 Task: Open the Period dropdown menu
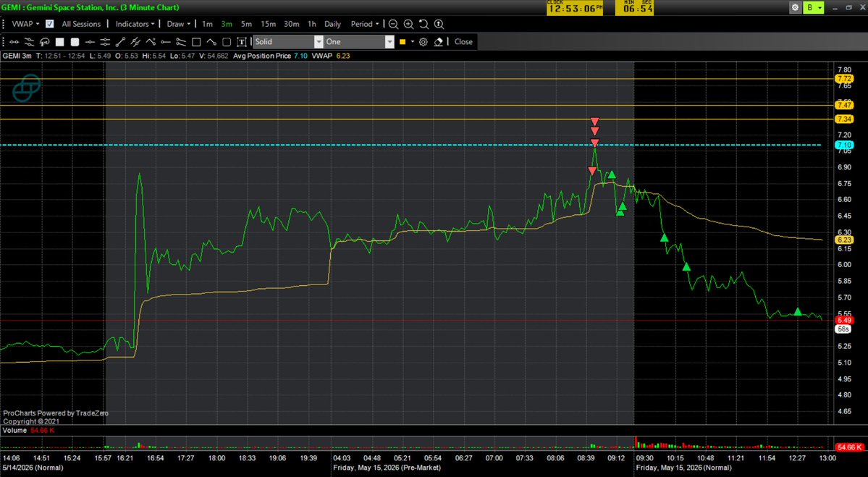(365, 24)
